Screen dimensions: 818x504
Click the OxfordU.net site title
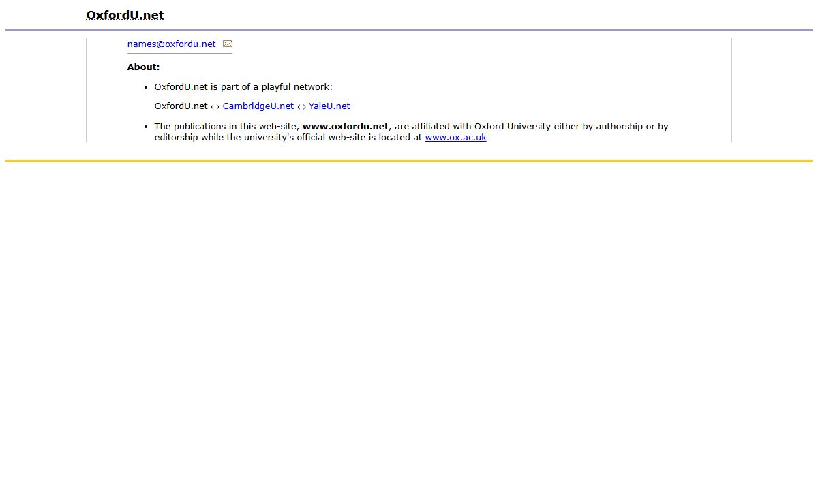click(x=125, y=15)
